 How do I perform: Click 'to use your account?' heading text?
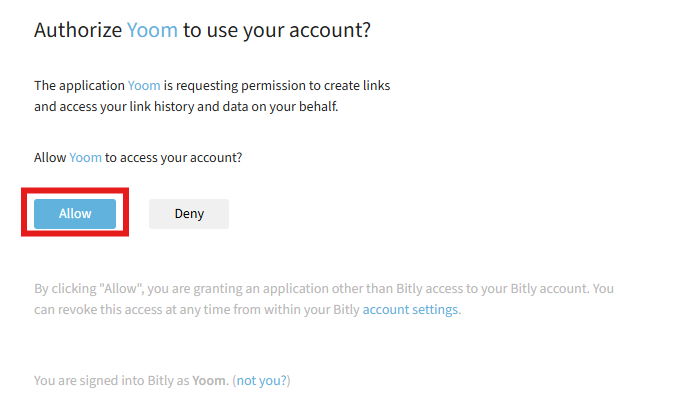(277, 30)
